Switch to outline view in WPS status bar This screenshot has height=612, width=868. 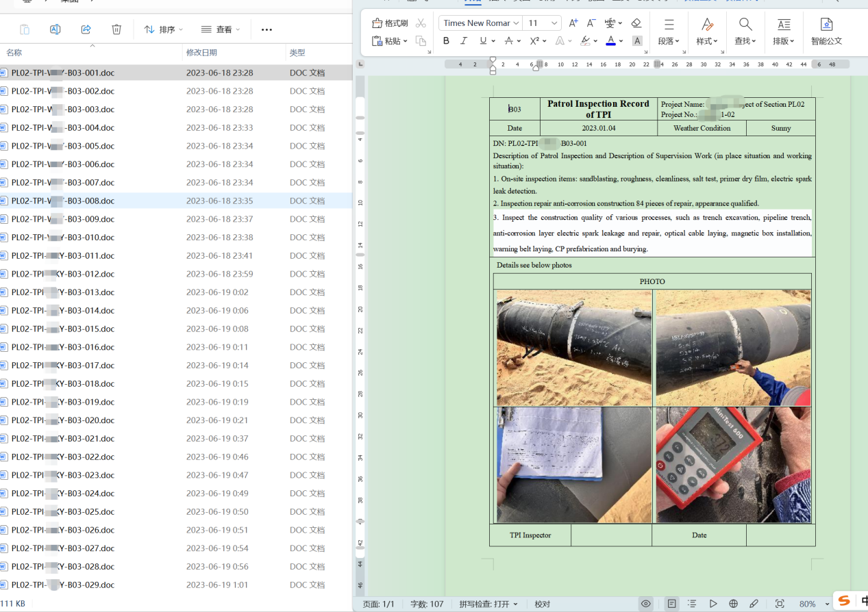click(x=693, y=604)
